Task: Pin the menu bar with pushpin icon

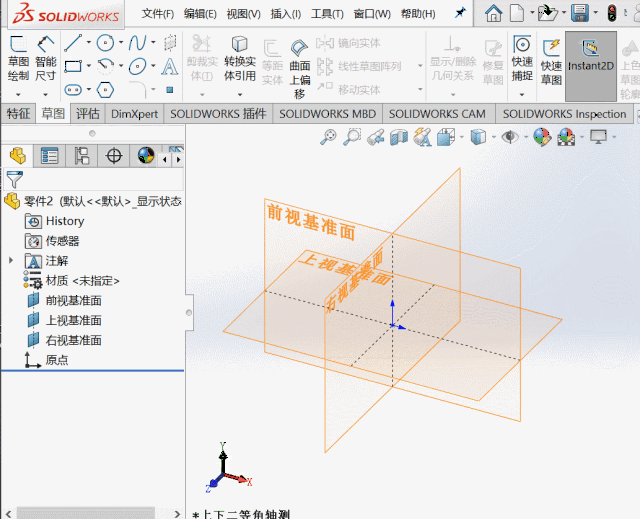Action: (x=460, y=13)
